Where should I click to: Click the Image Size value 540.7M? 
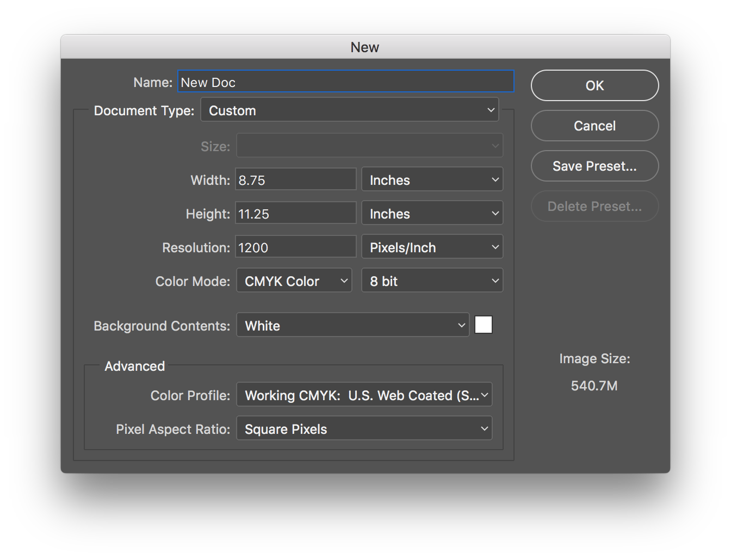pos(594,386)
